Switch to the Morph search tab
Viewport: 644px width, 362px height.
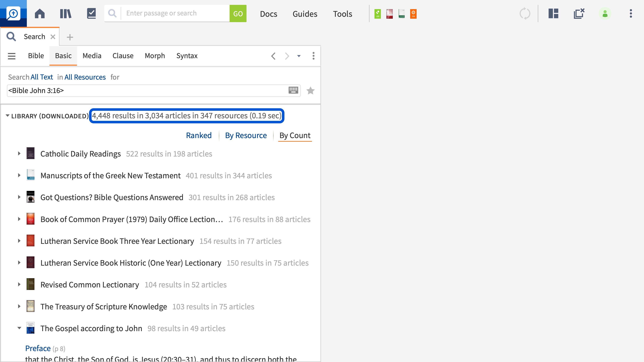click(155, 56)
